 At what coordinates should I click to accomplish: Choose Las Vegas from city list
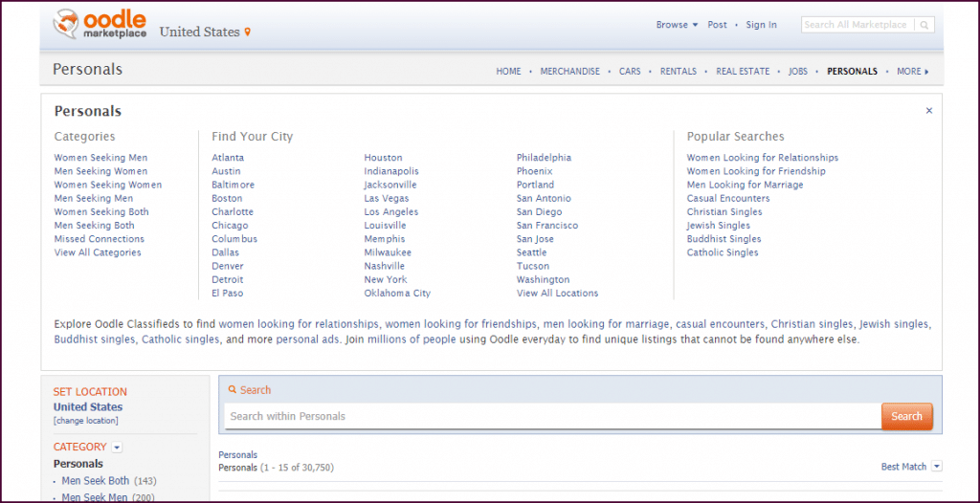point(387,199)
